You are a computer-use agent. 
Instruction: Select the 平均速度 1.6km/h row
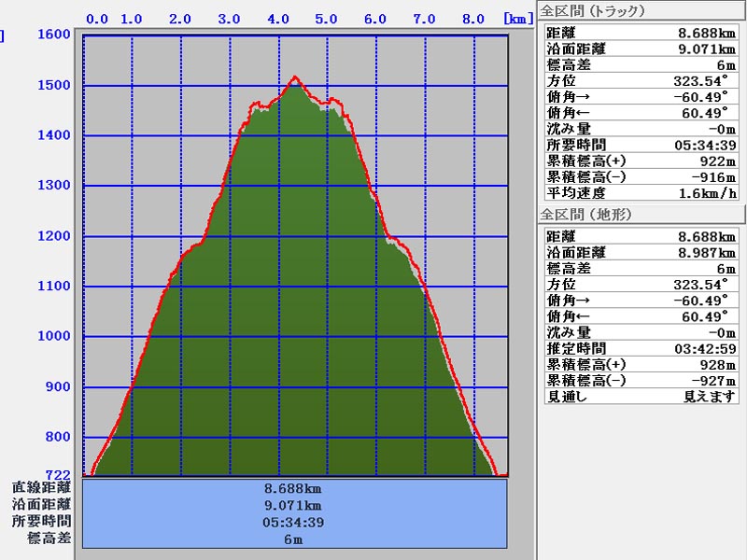(x=640, y=192)
